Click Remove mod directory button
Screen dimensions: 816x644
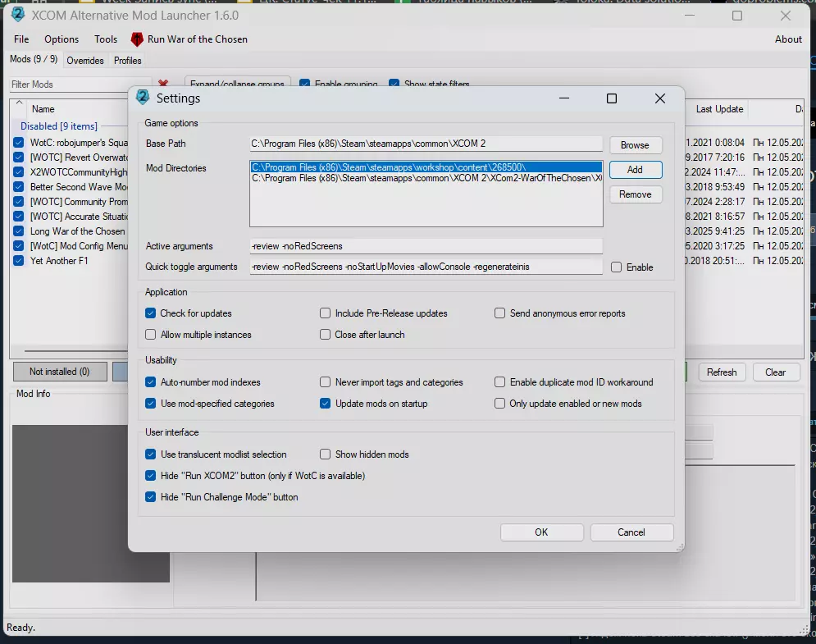635,194
